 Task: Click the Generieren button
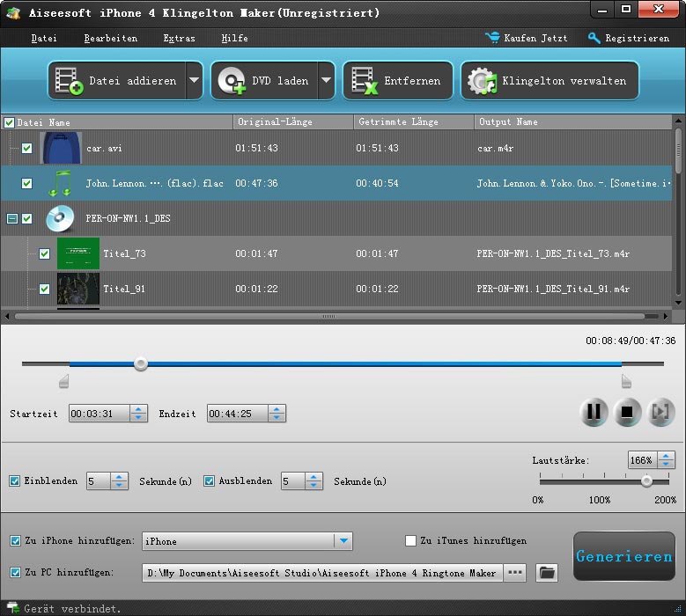(x=624, y=556)
